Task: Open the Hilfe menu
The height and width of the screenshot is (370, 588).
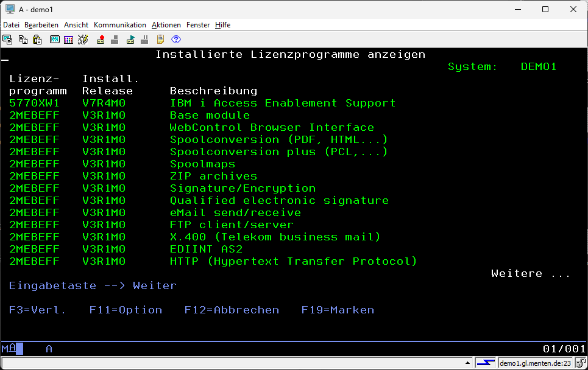Action: [x=222, y=25]
